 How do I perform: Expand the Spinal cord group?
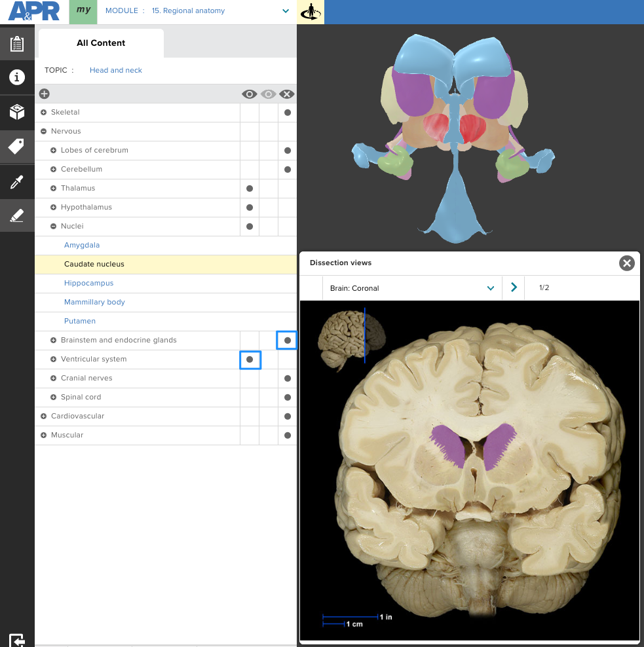(x=53, y=397)
